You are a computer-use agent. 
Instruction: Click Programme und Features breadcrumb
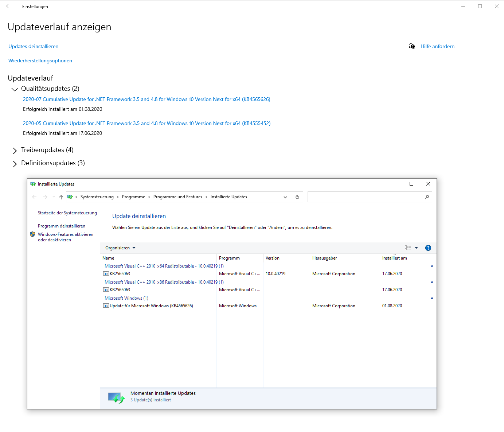click(178, 197)
